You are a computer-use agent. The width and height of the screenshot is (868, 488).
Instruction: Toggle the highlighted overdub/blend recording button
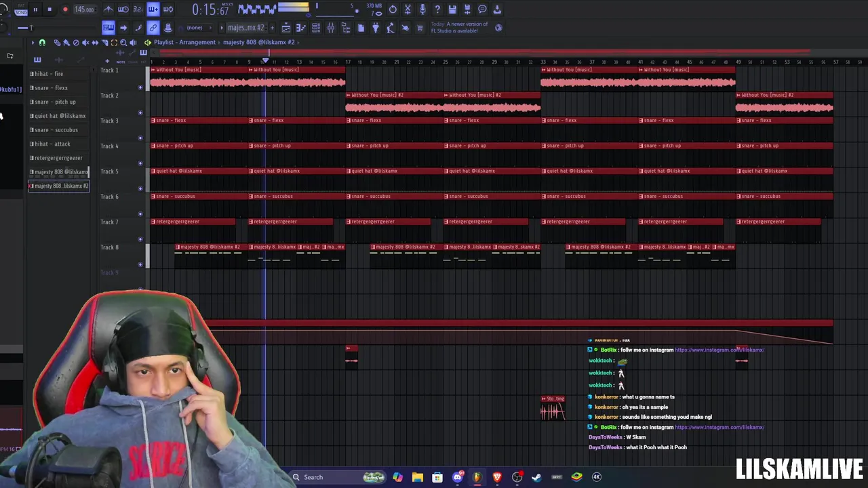tap(153, 9)
